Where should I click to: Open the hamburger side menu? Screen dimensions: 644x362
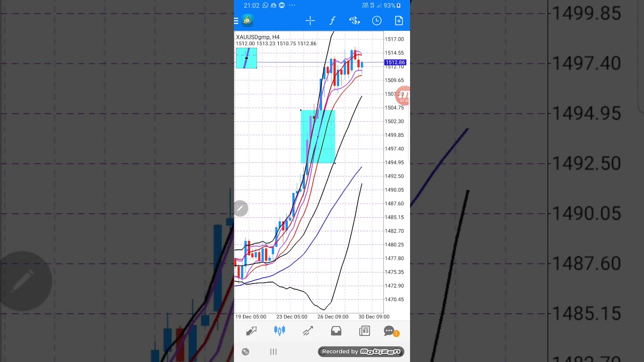click(x=236, y=21)
